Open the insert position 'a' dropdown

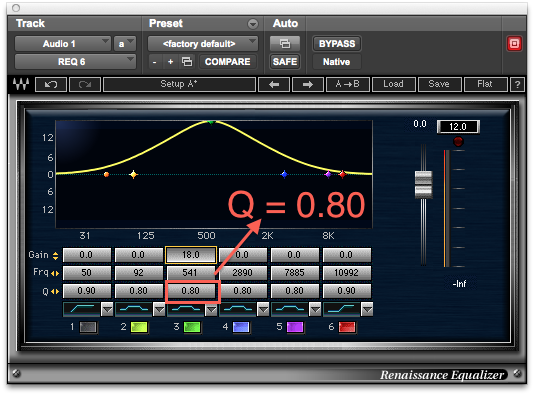click(125, 44)
